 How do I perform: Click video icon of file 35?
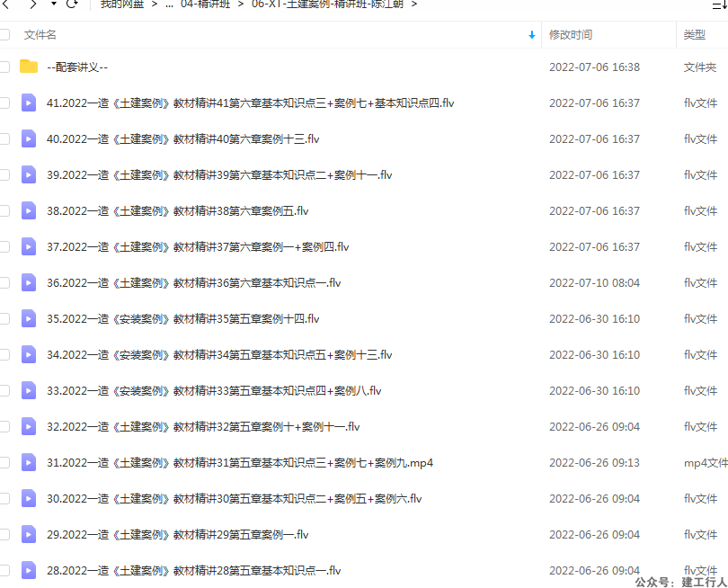pyautogui.click(x=29, y=318)
